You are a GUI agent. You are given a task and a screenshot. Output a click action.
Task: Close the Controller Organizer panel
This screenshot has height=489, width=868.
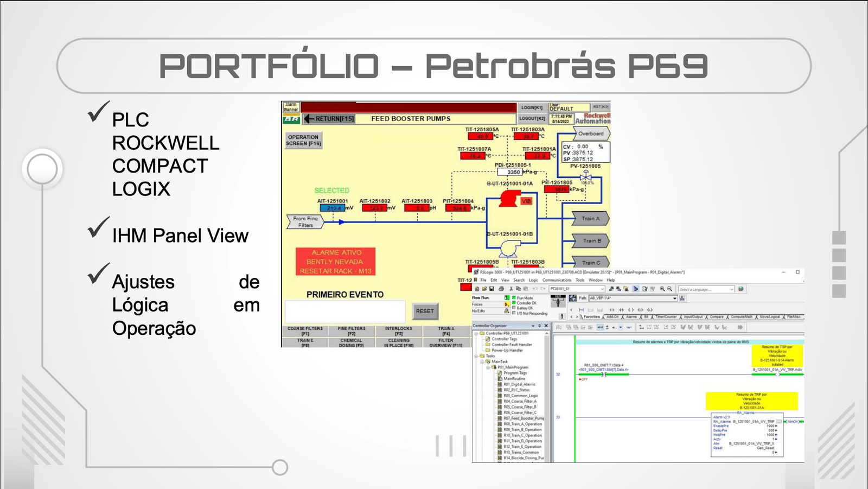click(546, 326)
